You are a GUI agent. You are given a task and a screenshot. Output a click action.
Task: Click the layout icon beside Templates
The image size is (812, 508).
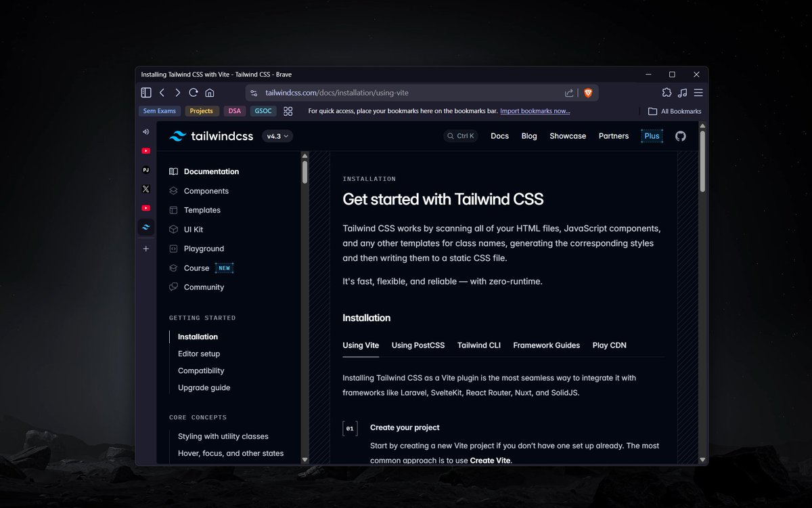click(173, 210)
